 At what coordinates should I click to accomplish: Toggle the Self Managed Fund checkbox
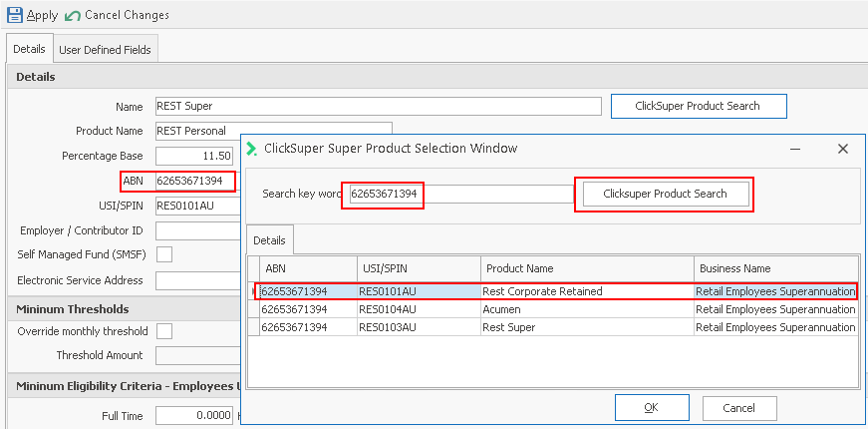[x=164, y=254]
